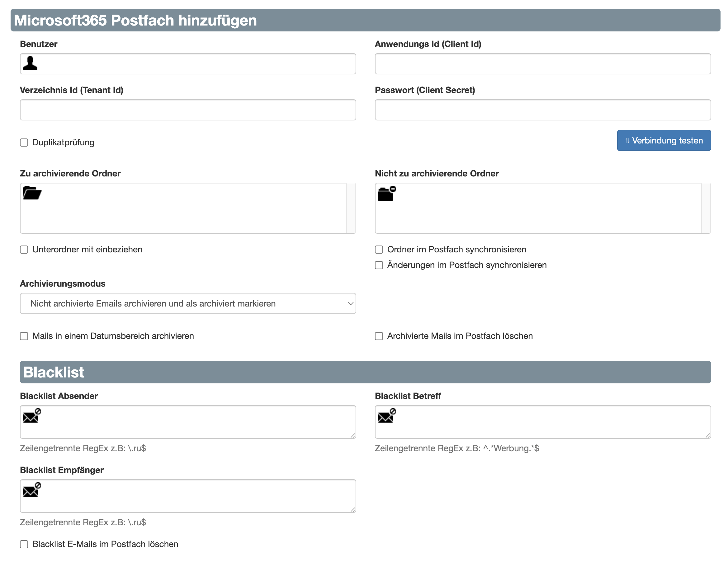
Task: Click the Duplikatprüfung label text
Action: coord(63,143)
